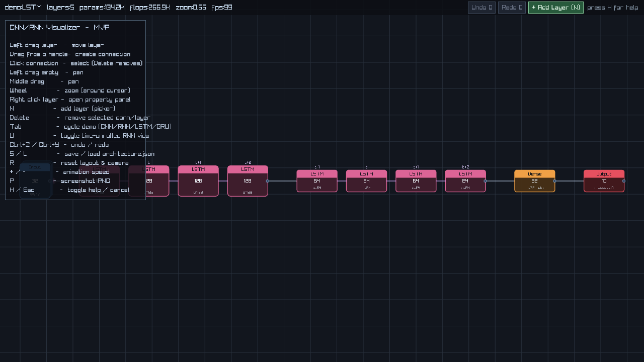Select the orange Dense layer node
Image resolution: width=644 pixels, height=362 pixels.
click(535, 181)
